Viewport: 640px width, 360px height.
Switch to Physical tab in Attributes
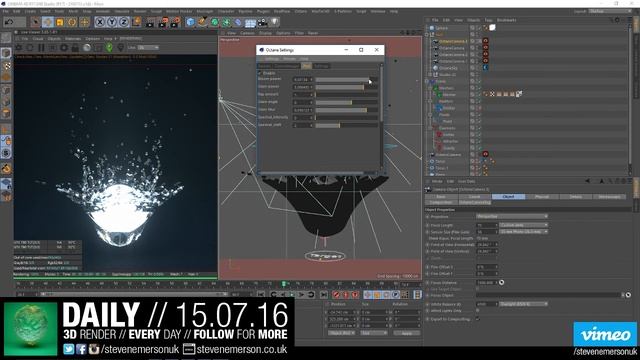(x=542, y=197)
